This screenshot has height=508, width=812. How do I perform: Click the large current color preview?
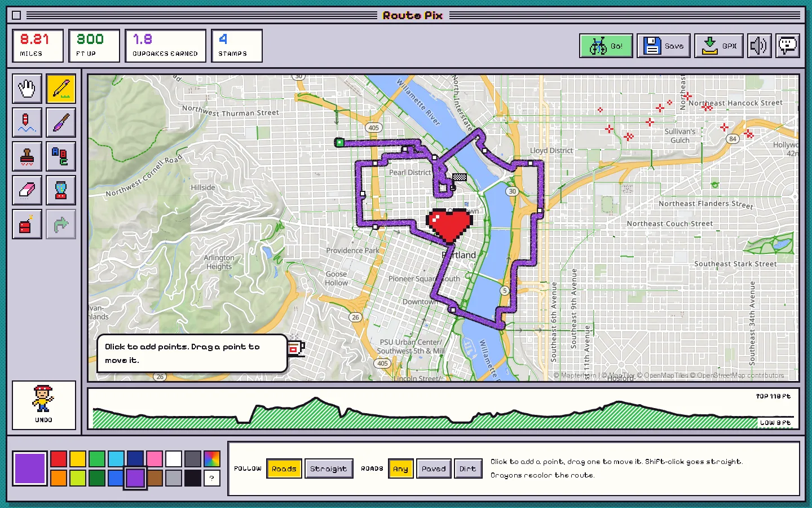pyautogui.click(x=30, y=468)
